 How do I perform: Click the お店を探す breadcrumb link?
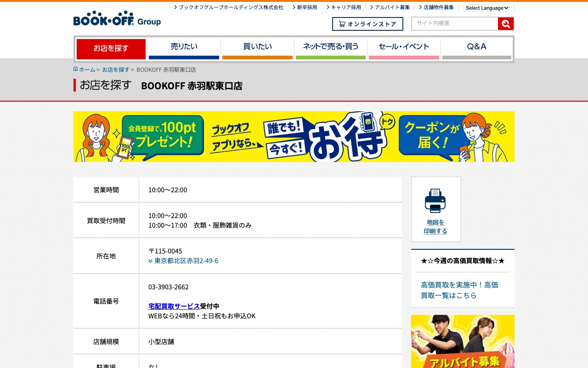point(116,69)
